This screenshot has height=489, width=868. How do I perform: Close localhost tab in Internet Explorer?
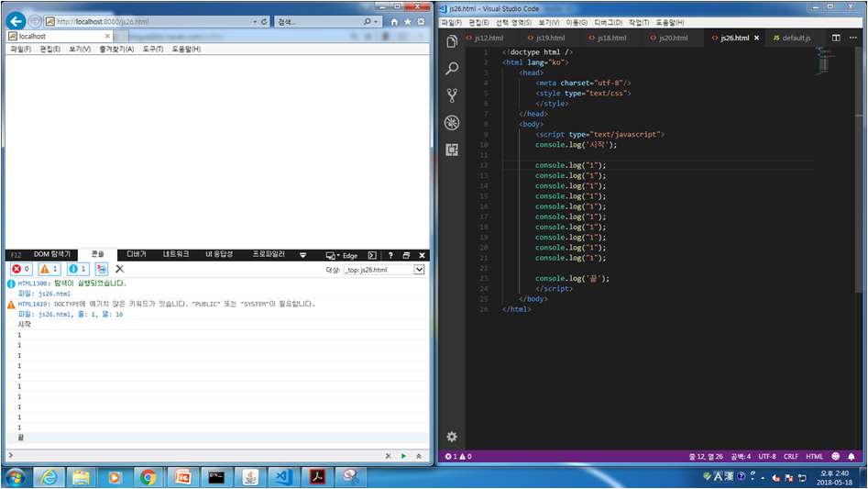pyautogui.click(x=107, y=36)
